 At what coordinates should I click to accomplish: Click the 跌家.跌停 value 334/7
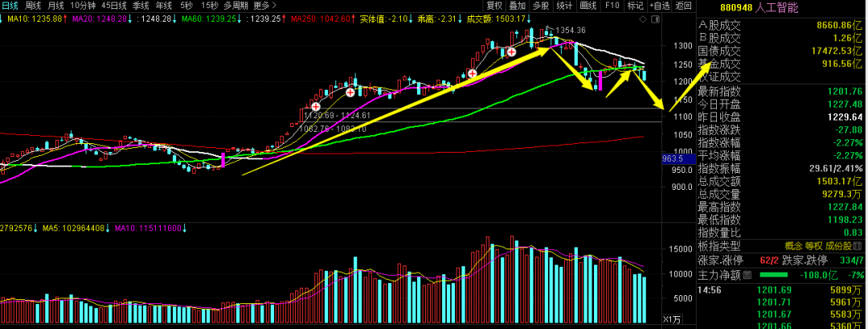pos(853,261)
